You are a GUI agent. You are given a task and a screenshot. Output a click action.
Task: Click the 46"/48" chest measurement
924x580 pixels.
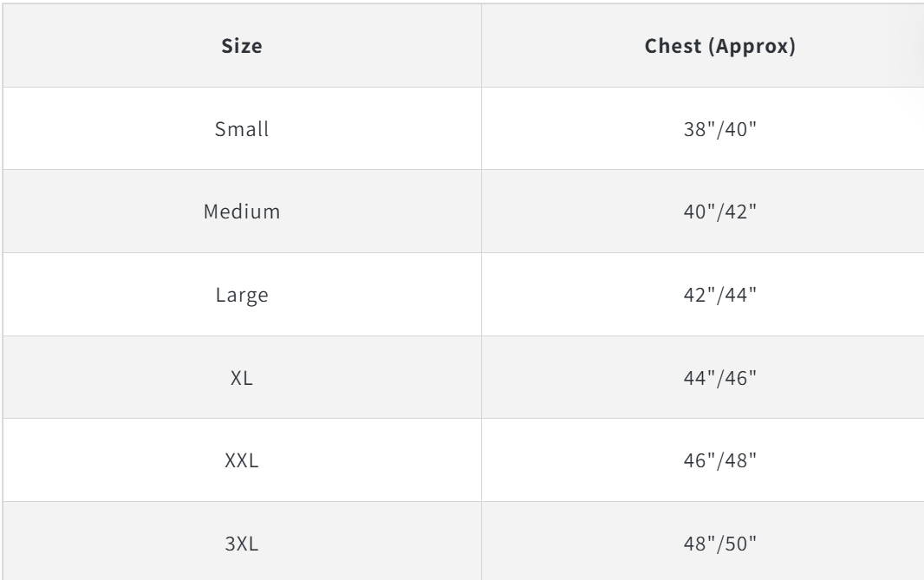[x=720, y=461]
